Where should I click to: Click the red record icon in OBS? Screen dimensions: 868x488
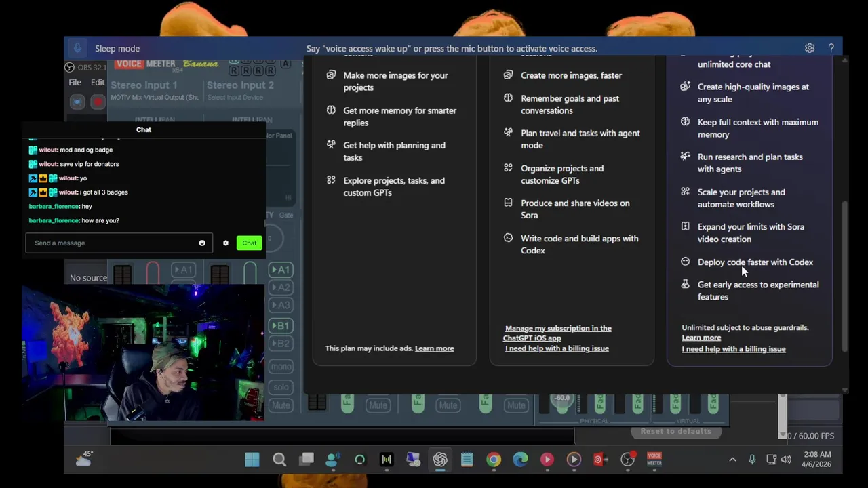(x=98, y=102)
